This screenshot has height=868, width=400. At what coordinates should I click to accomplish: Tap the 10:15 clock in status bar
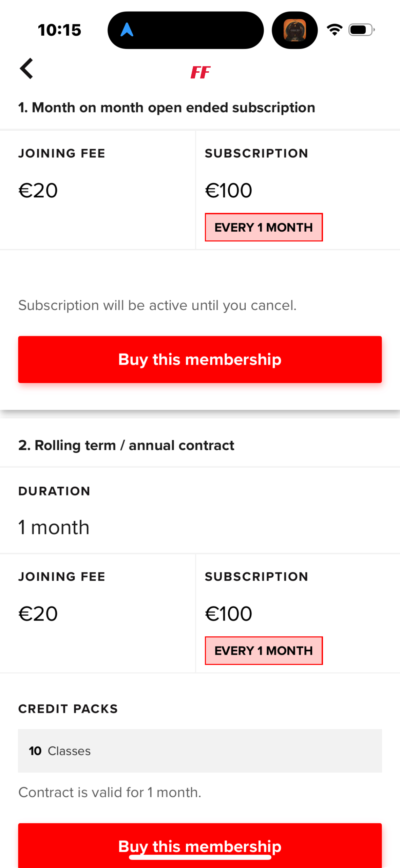(x=59, y=30)
